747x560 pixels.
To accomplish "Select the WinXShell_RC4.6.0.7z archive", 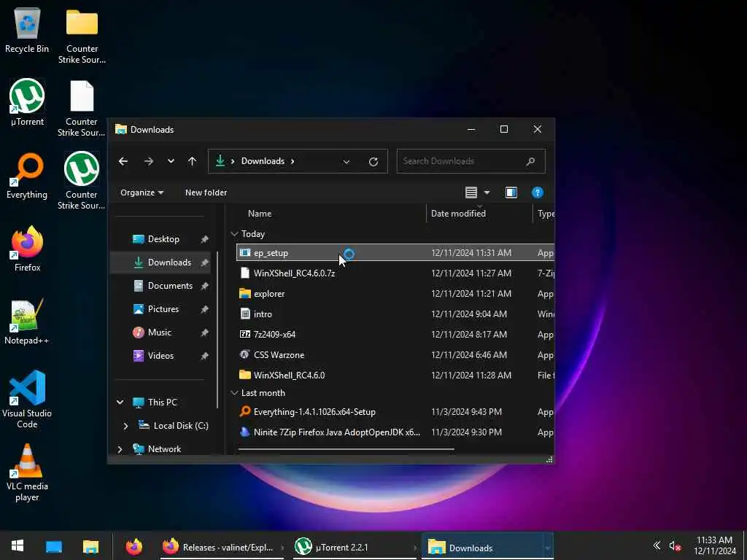I will 395,273.
